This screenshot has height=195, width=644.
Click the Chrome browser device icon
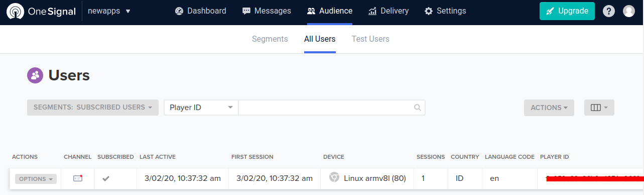point(334,177)
